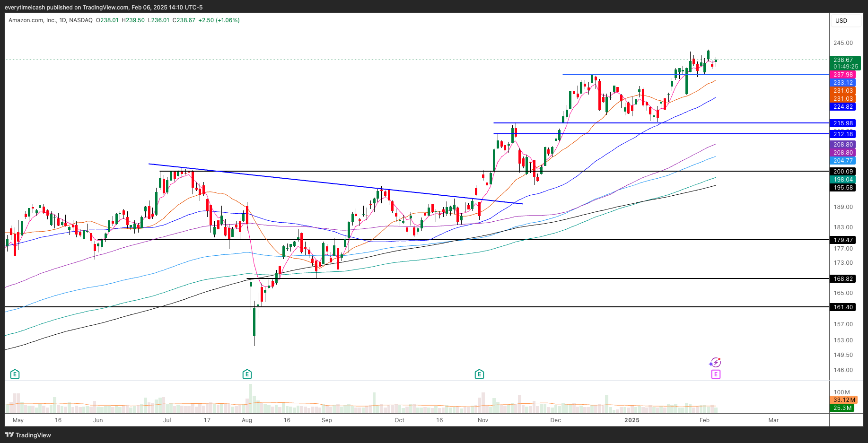Click the 2025 label on time axis
Screen dimensions: 868x443
pyautogui.click(x=631, y=420)
